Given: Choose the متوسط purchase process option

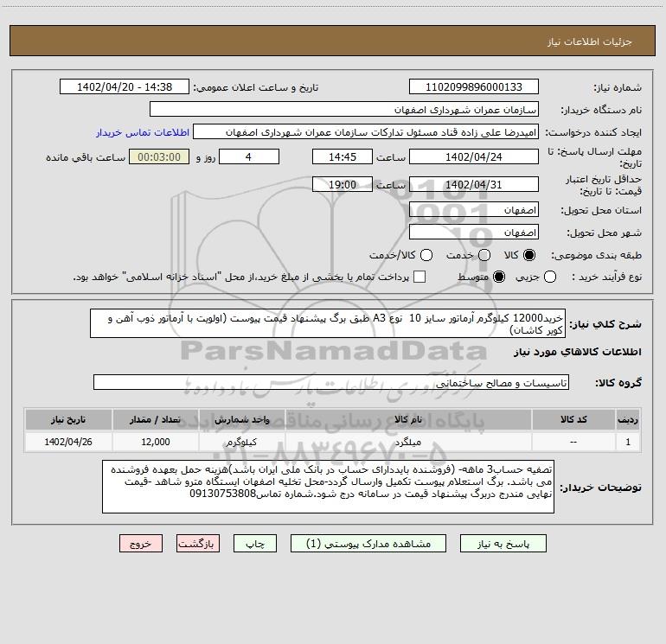Looking at the screenshot, I should [x=499, y=277].
